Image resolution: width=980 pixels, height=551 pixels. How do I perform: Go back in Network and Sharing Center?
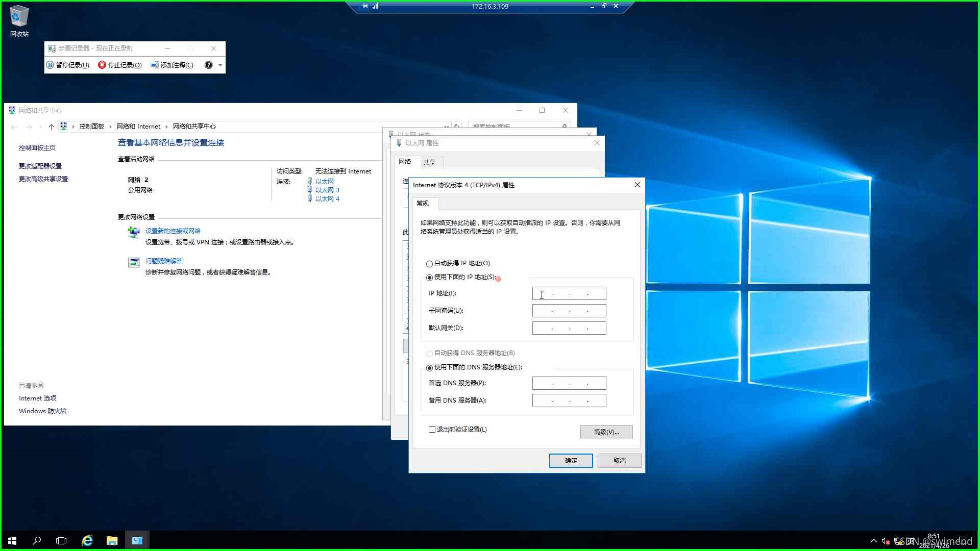(x=14, y=127)
